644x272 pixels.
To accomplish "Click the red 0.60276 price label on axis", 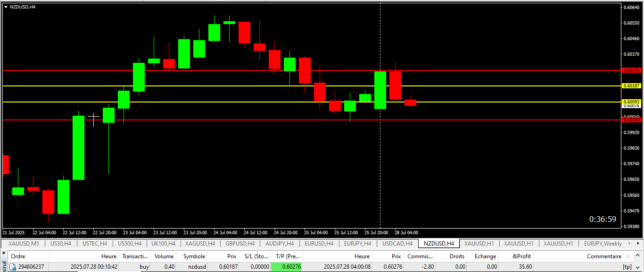I will point(632,70).
